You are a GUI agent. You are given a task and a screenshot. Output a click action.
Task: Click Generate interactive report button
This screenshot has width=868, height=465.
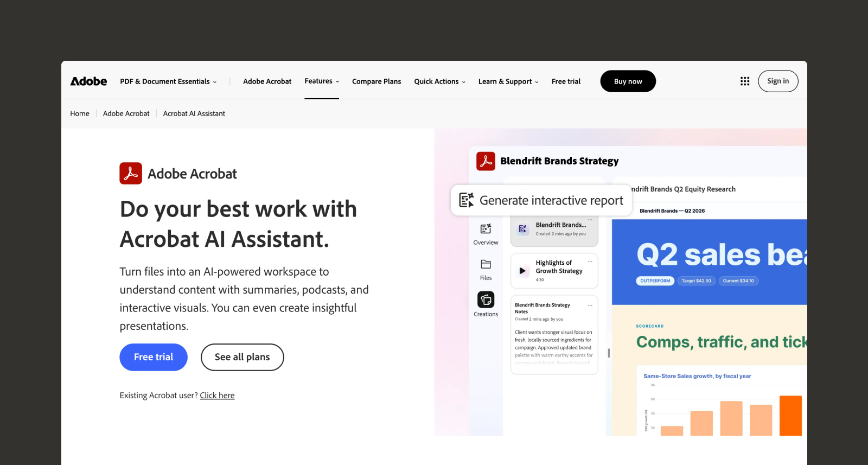[x=541, y=200]
